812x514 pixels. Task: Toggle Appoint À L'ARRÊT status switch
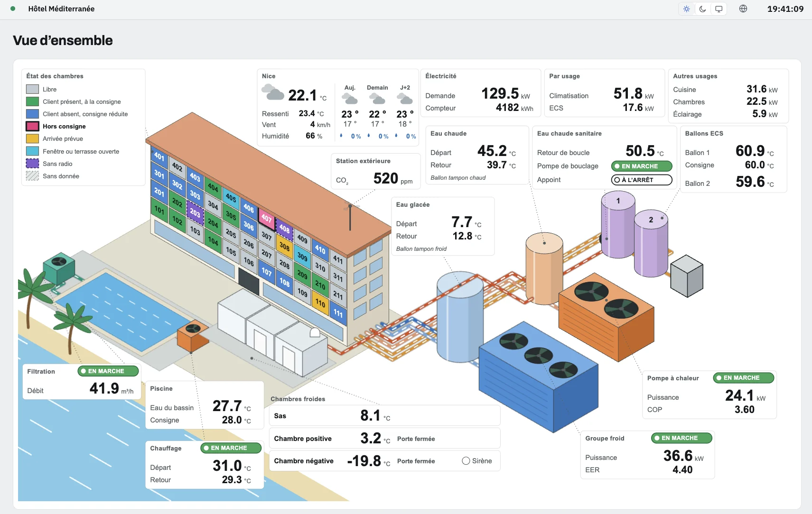[642, 180]
